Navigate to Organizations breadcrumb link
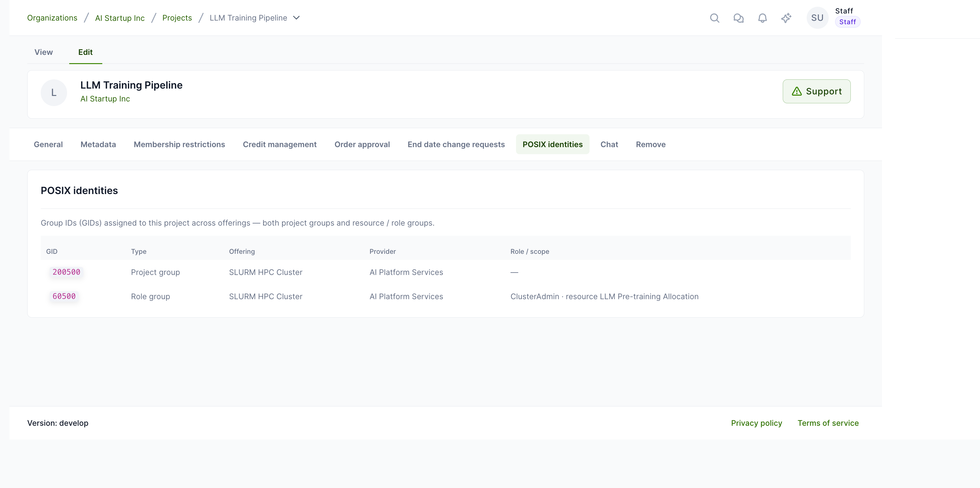The width and height of the screenshot is (980, 488). click(52, 18)
